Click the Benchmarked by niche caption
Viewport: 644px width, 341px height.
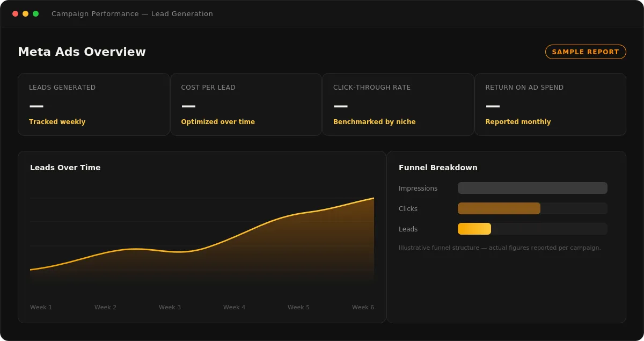375,122
